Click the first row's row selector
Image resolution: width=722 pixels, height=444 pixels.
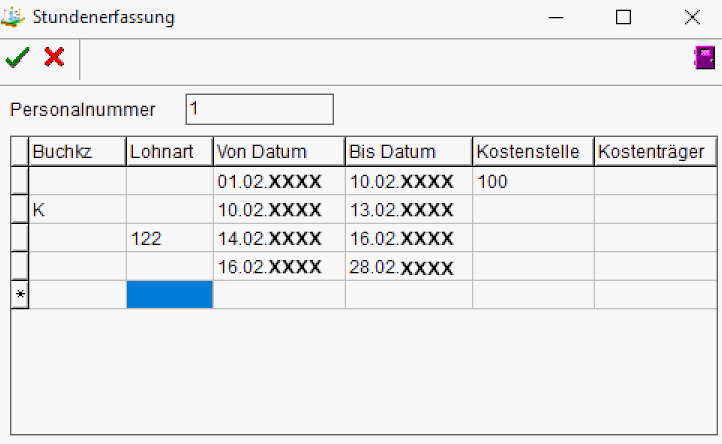click(x=19, y=182)
